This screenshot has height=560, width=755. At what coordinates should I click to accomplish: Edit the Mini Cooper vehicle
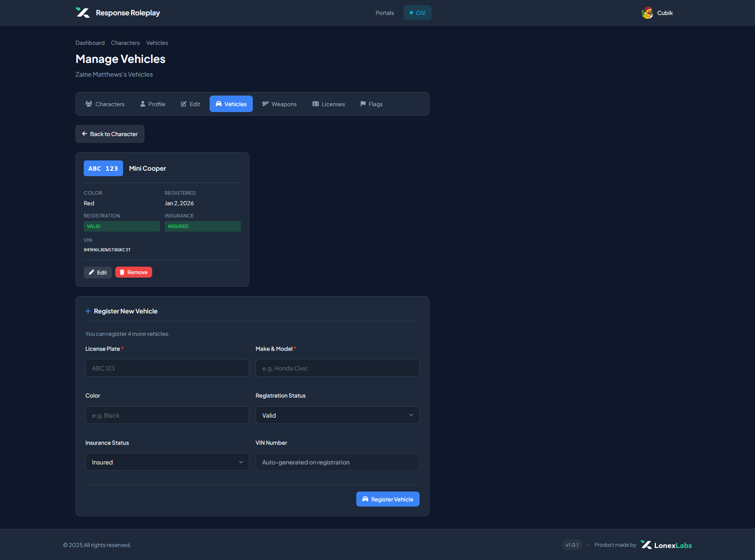point(98,272)
